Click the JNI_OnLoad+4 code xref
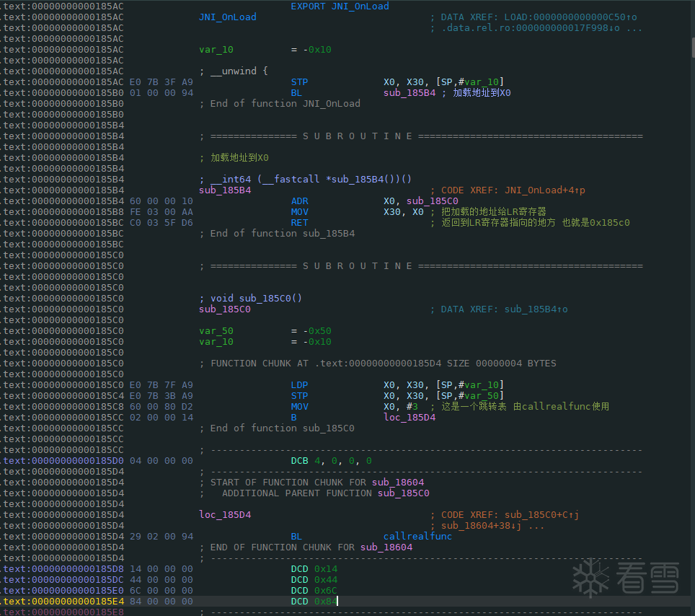The height and width of the screenshot is (616, 695). click(545, 190)
